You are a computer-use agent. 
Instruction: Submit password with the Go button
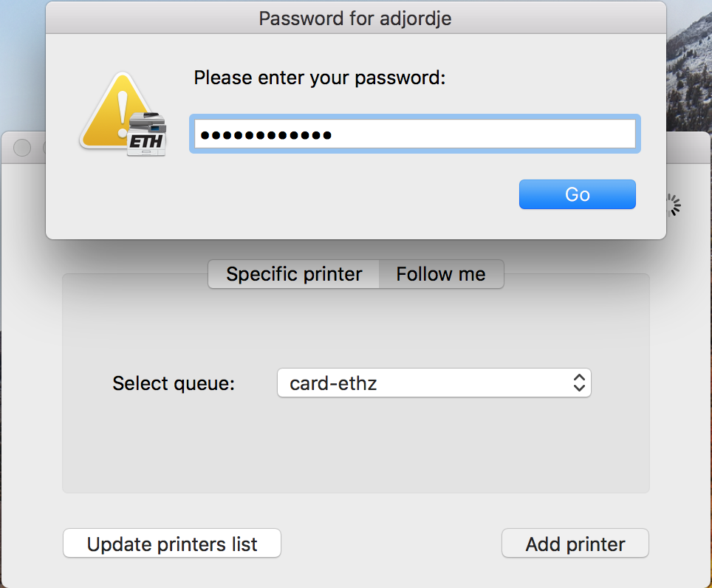(x=577, y=194)
